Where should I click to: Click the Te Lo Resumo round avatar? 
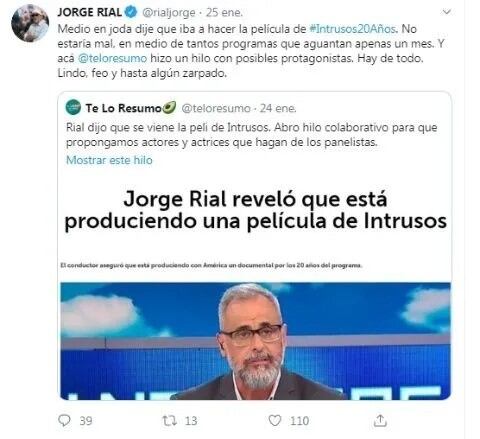click(73, 107)
